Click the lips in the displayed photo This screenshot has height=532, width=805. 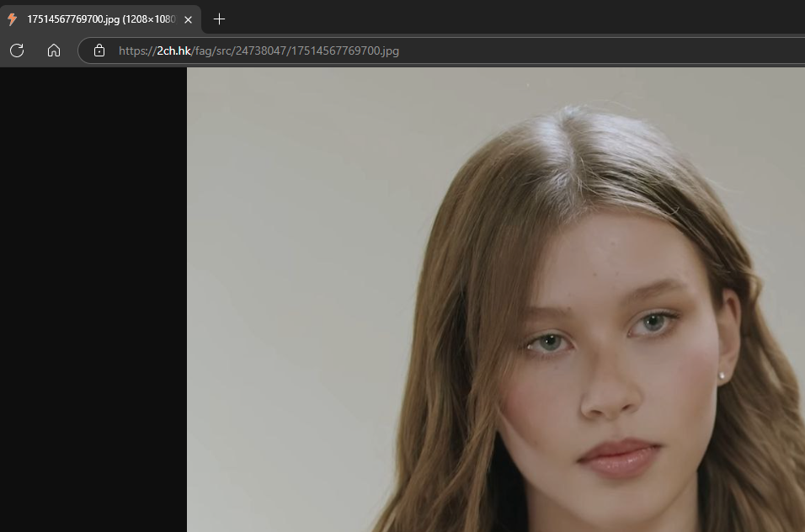pyautogui.click(x=619, y=457)
